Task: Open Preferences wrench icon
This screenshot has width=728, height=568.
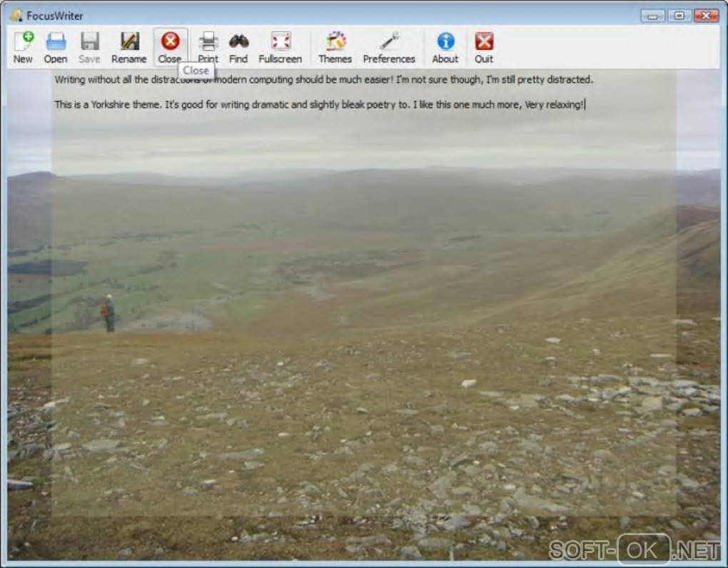Action: 389,47
